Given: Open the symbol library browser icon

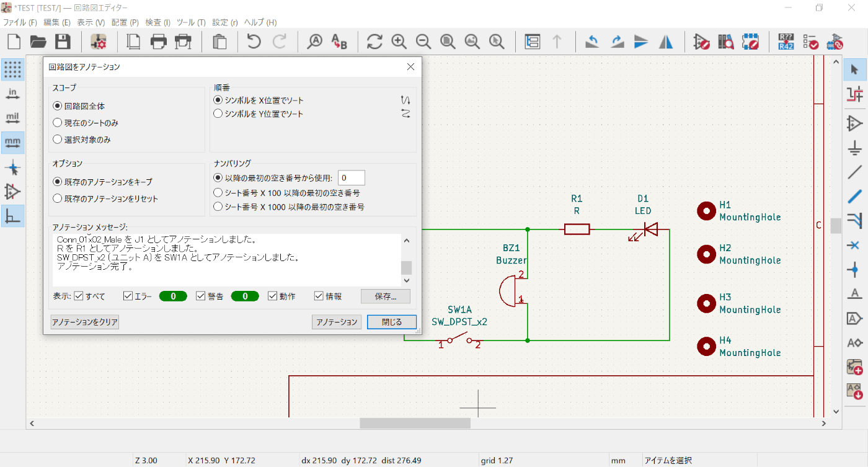Looking at the screenshot, I should pos(726,42).
